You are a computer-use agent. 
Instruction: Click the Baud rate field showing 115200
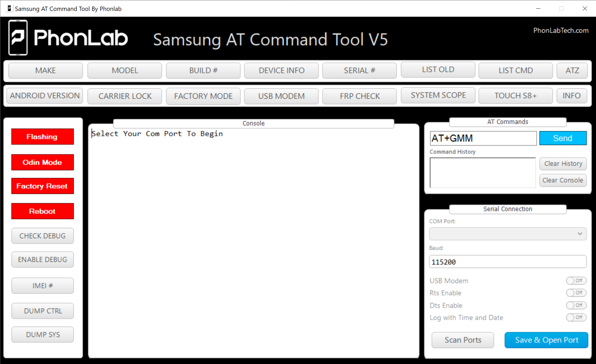[x=508, y=262]
